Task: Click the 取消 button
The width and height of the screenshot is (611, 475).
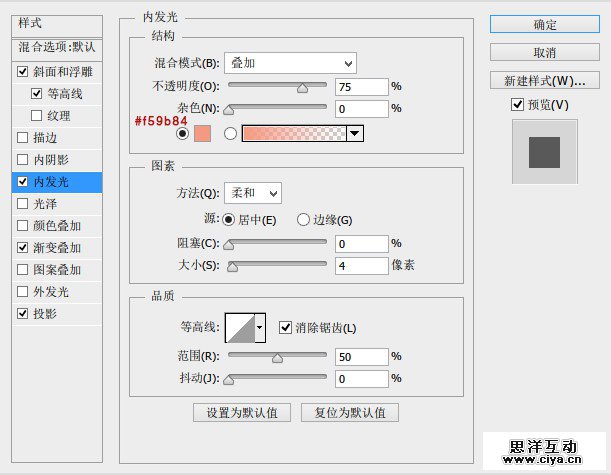Action: click(x=544, y=52)
